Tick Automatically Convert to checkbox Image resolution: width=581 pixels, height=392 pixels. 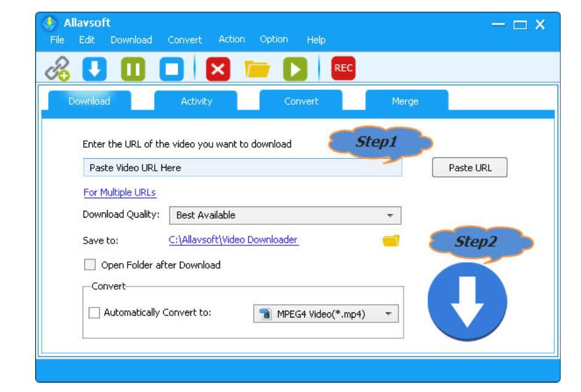94,312
